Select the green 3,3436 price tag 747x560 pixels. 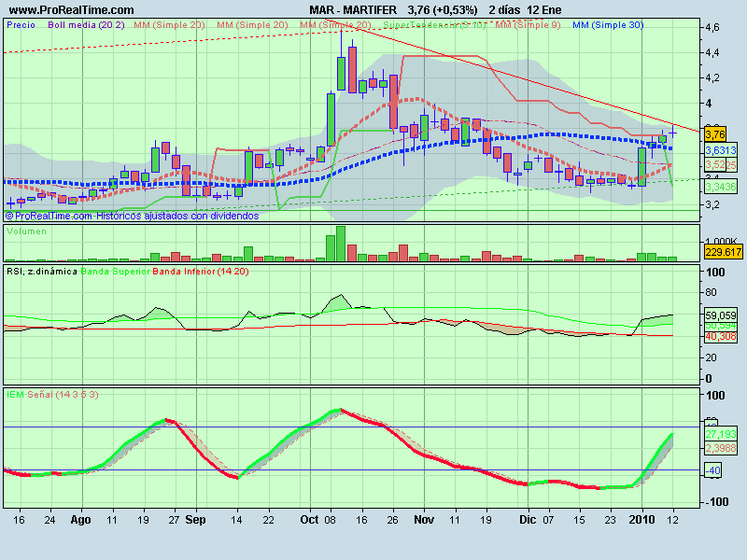(719, 188)
